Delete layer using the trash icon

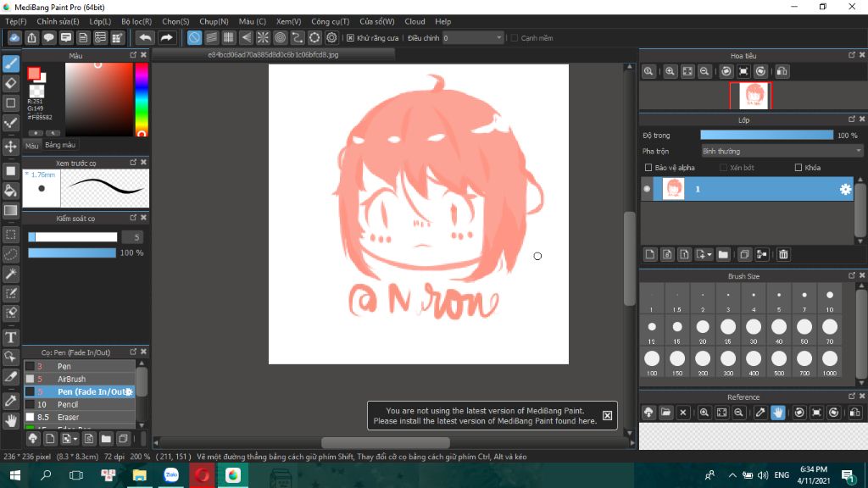782,254
